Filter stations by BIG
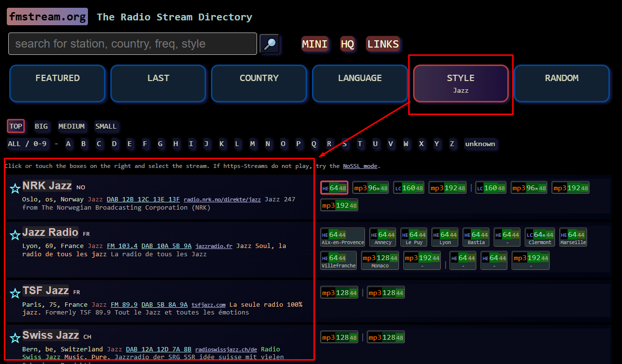The height and width of the screenshot is (364, 622). (x=41, y=126)
